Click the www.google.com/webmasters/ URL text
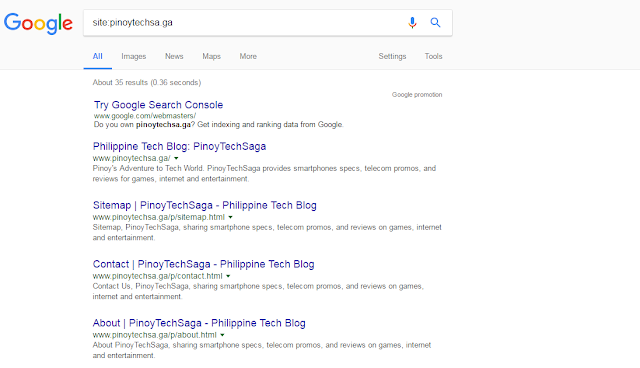 tap(145, 116)
